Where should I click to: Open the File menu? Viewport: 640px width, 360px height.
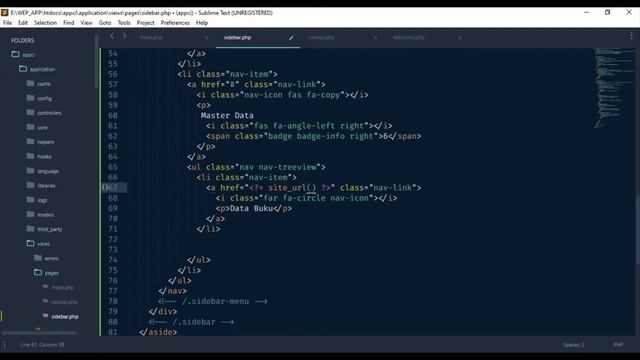point(7,23)
